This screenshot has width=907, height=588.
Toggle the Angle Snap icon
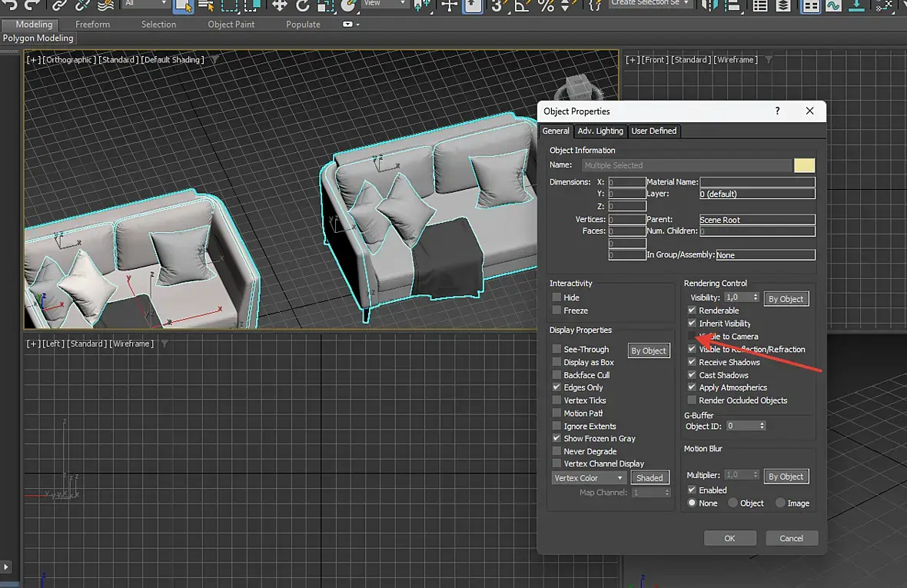(x=522, y=5)
